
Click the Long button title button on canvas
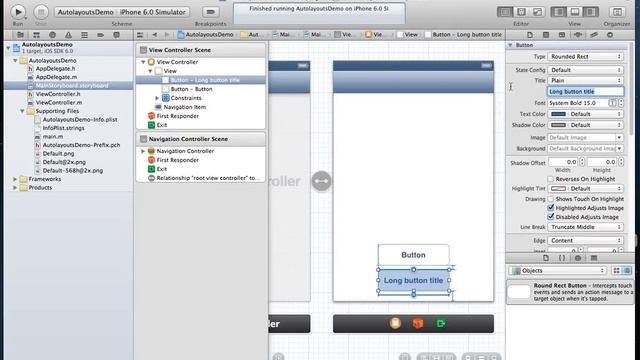pyautogui.click(x=413, y=280)
